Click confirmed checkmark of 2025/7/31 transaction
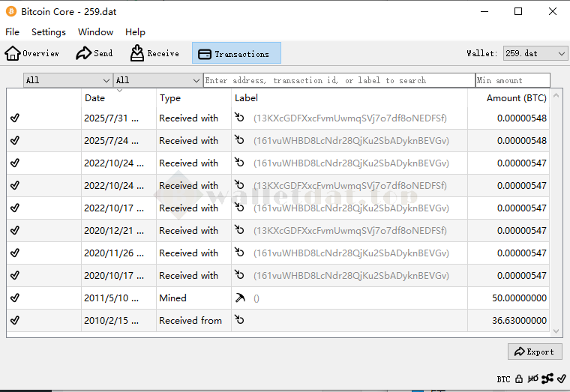 tap(15, 118)
